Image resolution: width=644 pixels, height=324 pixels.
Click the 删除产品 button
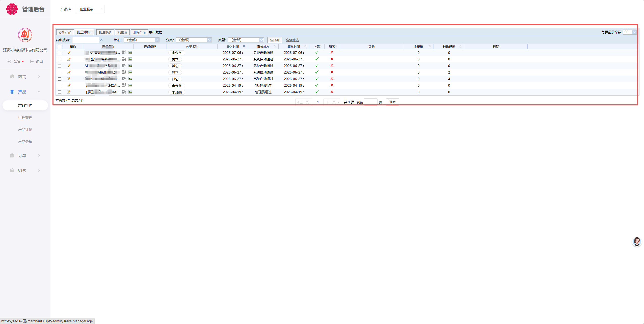coord(139,32)
